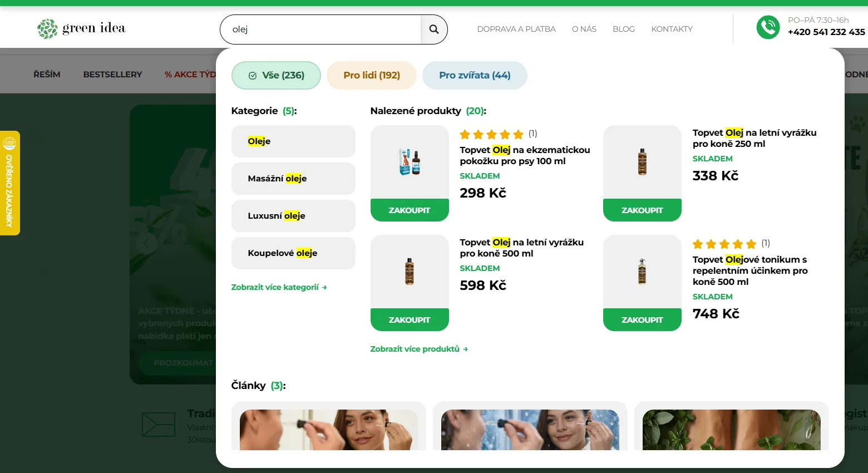
Task: Click the magnifier search icon
Action: pyautogui.click(x=434, y=29)
